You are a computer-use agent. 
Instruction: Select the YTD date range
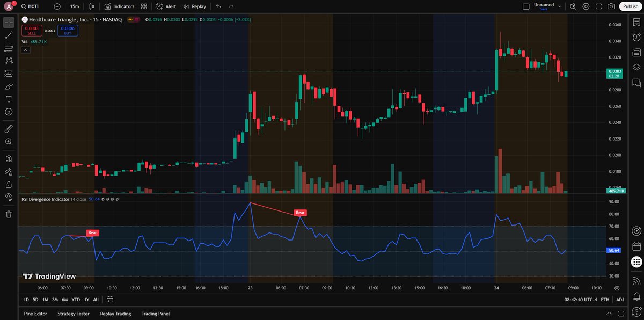(x=76, y=300)
